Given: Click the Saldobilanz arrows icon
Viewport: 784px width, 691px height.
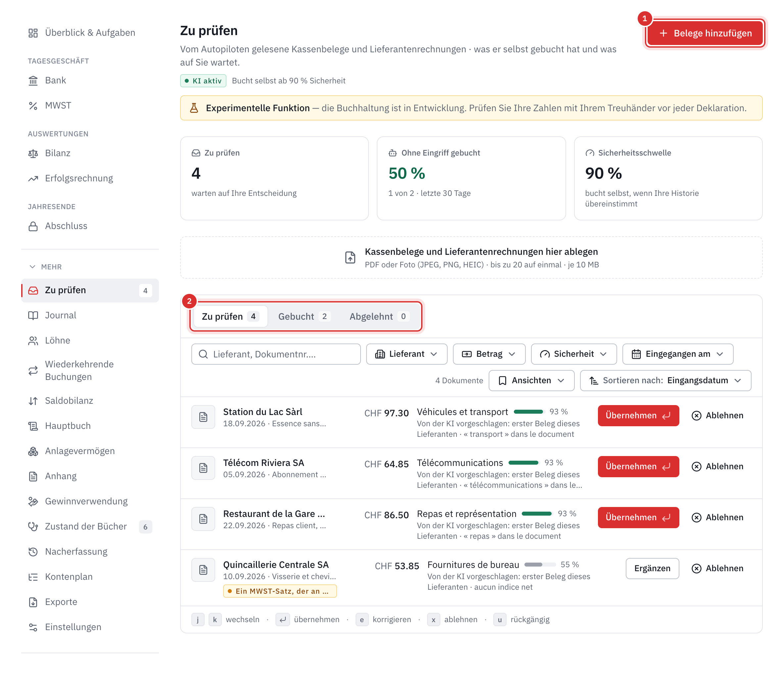Looking at the screenshot, I should (x=33, y=401).
